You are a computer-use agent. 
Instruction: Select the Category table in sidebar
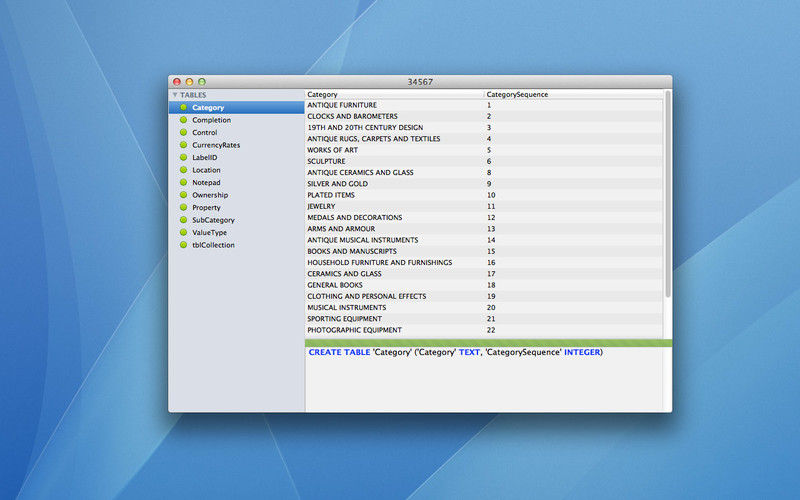[x=237, y=108]
